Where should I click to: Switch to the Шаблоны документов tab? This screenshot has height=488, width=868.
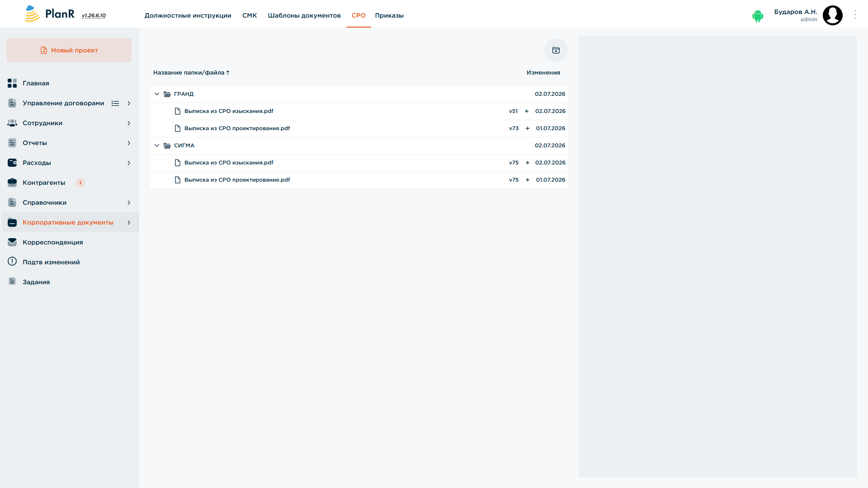click(304, 15)
